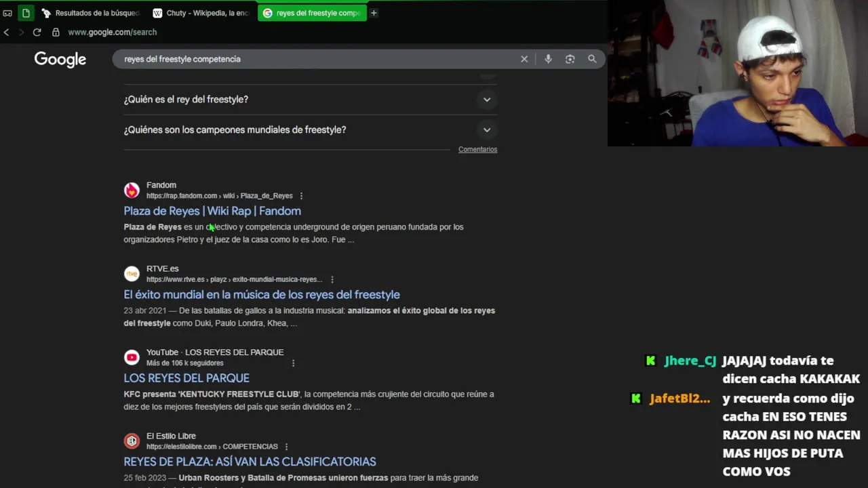Open the Comentarios feedback link
This screenshot has width=868, height=488.
pos(477,149)
